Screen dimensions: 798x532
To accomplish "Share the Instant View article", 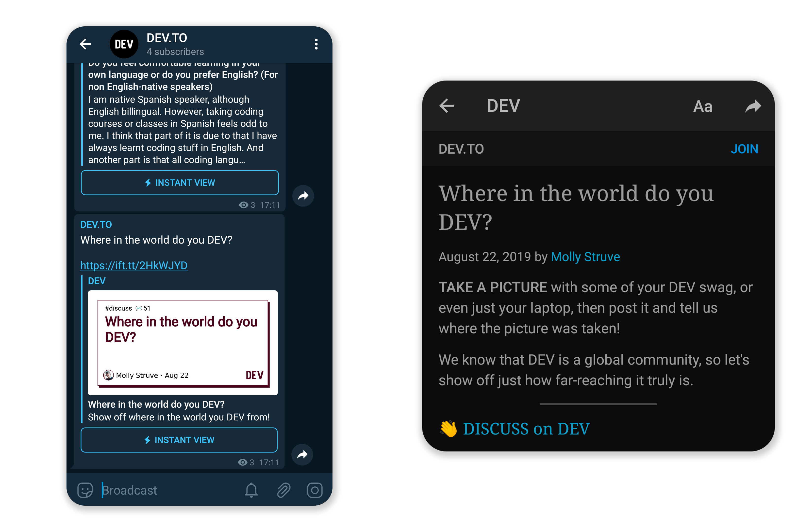I will tap(753, 106).
